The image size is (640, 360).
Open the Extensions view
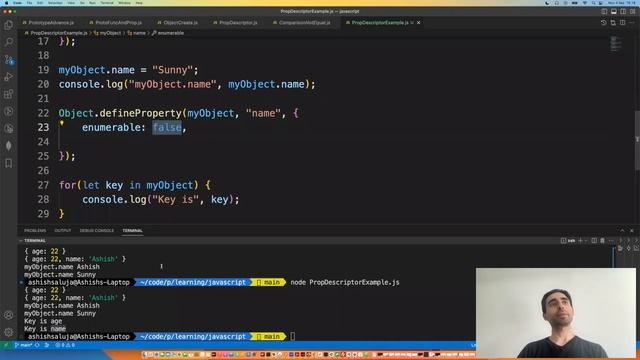tap(9, 94)
